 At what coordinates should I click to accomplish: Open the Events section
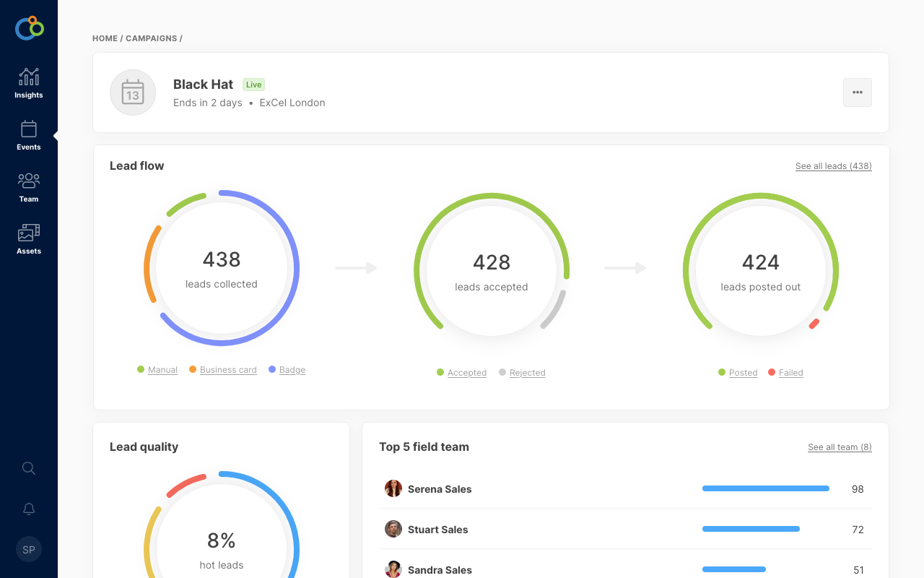pyautogui.click(x=29, y=135)
